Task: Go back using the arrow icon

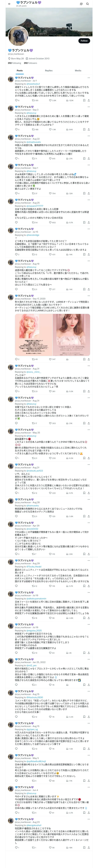Action: coord(9,4)
